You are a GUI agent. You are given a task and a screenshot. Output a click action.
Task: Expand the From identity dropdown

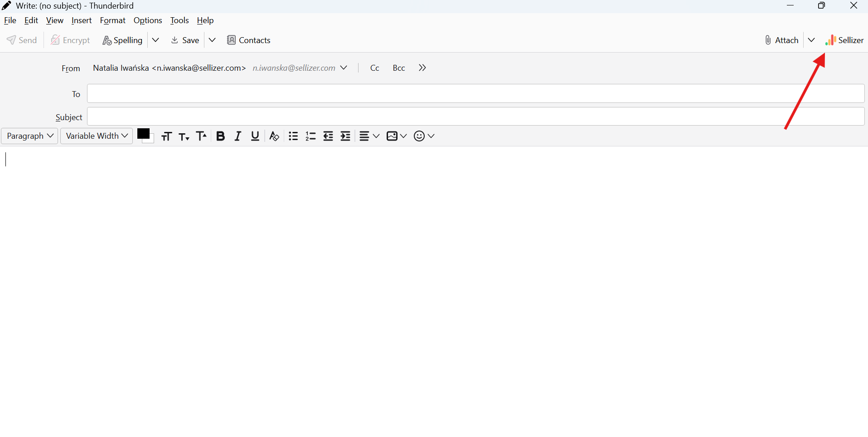(344, 68)
